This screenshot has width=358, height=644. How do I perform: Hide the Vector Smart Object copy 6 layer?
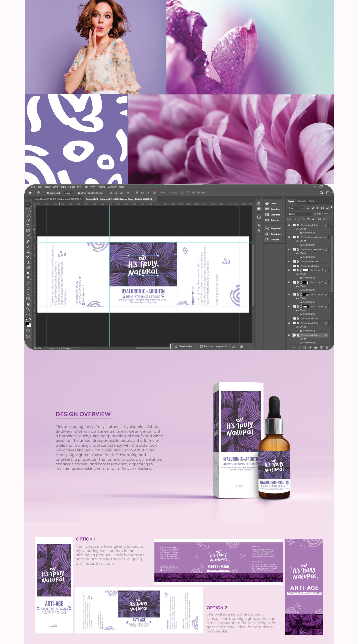pyautogui.click(x=289, y=237)
